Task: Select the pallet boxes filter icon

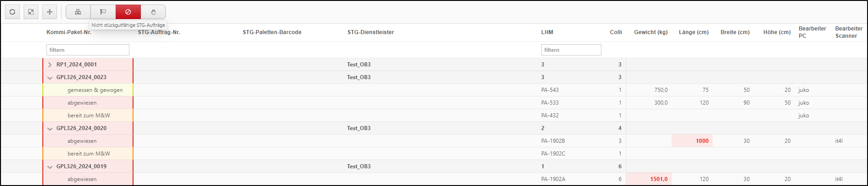Action: tap(78, 12)
